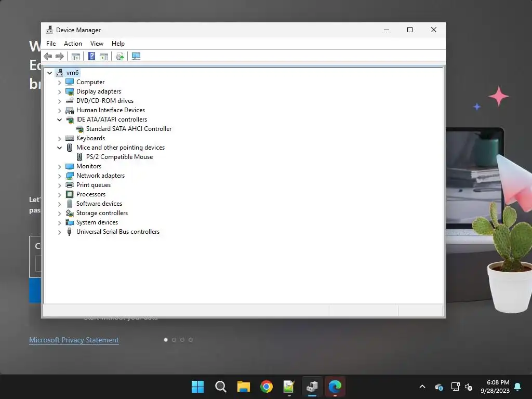Collapse Mice and other pointing devices node
The height and width of the screenshot is (399, 532).
pos(59,148)
